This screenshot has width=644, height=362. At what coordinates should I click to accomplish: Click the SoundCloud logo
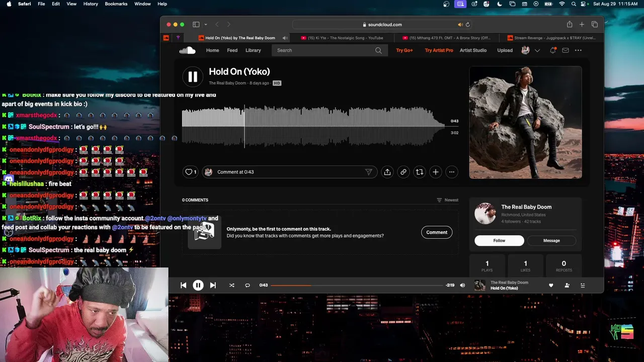tap(187, 50)
